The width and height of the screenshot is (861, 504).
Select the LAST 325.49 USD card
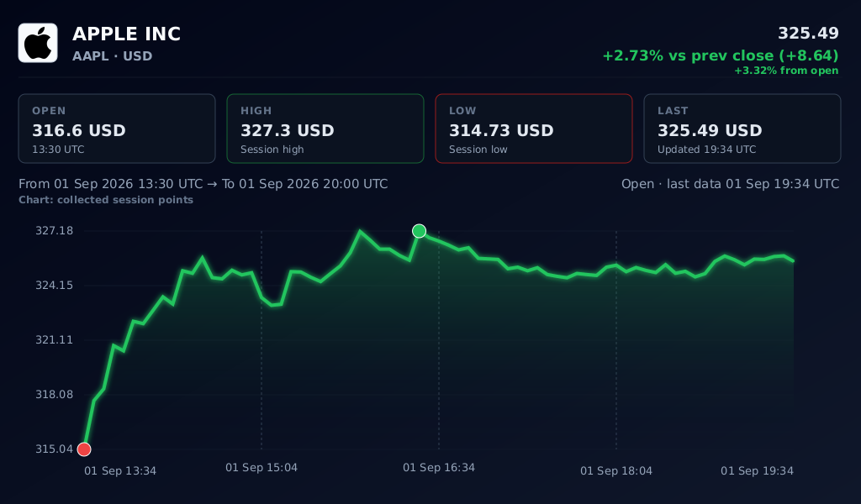[742, 129]
